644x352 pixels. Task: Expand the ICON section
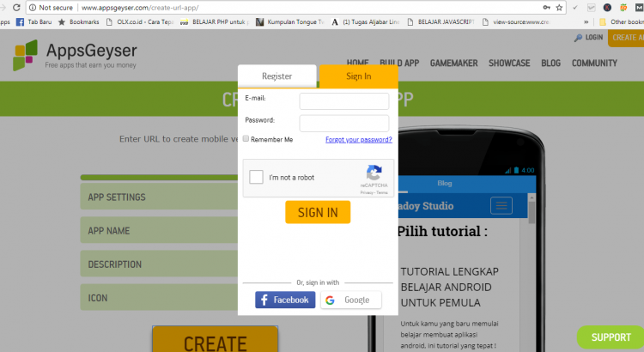click(159, 299)
